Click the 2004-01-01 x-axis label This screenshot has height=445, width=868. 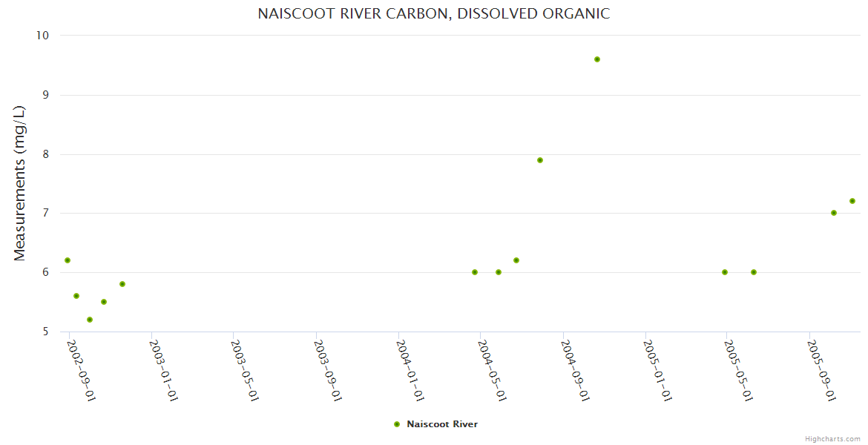(410, 369)
